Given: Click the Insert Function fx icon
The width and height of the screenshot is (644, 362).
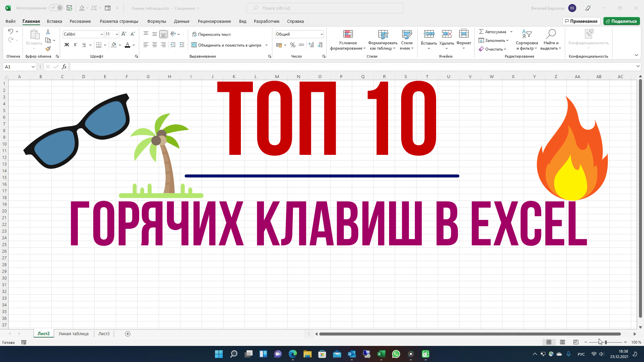Looking at the screenshot, I should [x=64, y=67].
